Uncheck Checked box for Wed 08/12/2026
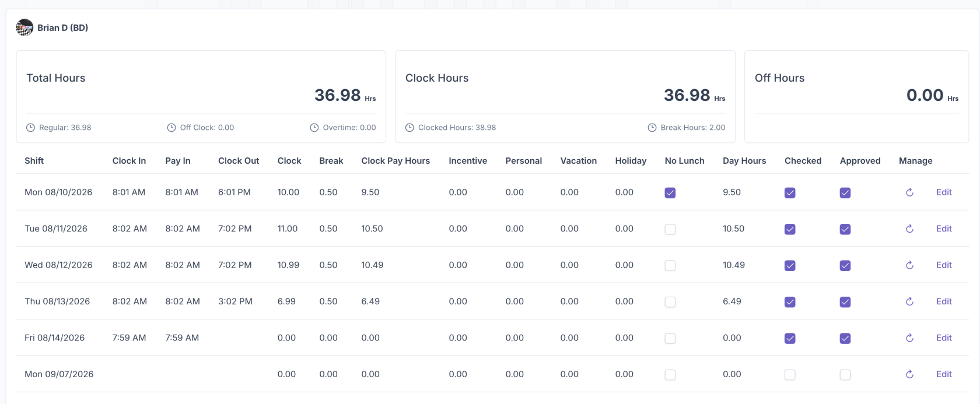The width and height of the screenshot is (980, 404). pos(790,266)
